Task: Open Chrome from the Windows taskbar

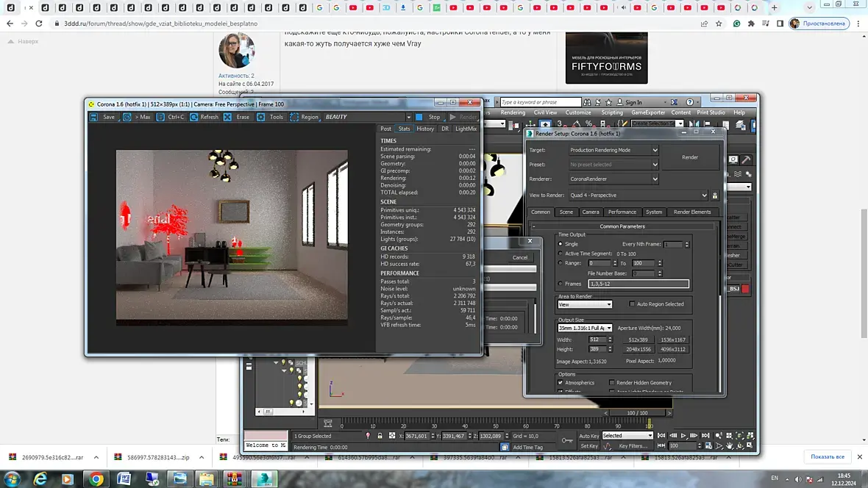Action: click(x=96, y=478)
